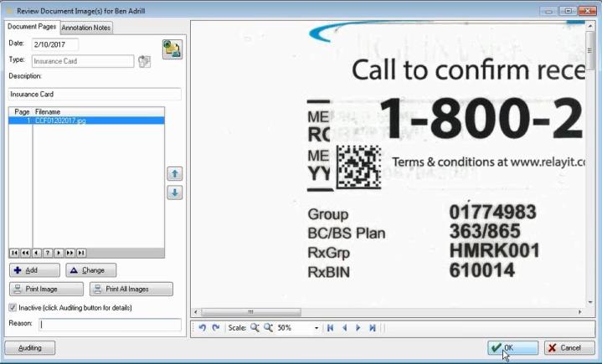Jump forward several records in page list
This screenshot has width=602, height=364.
click(x=69, y=253)
